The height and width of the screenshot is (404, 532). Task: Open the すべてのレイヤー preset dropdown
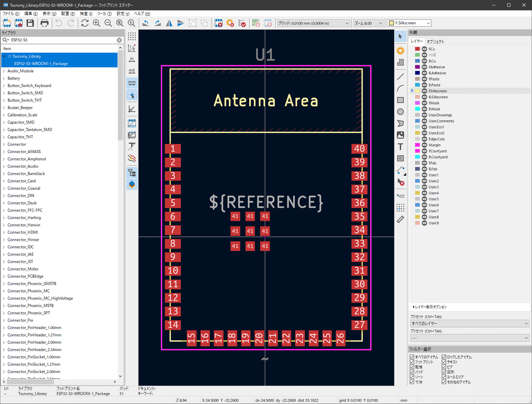coord(469,324)
